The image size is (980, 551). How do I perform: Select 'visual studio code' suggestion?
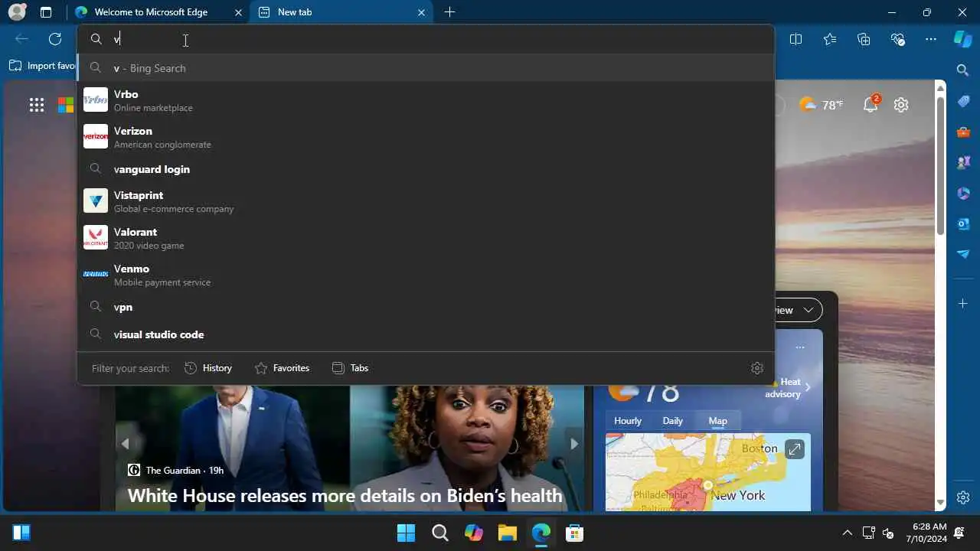click(426, 334)
